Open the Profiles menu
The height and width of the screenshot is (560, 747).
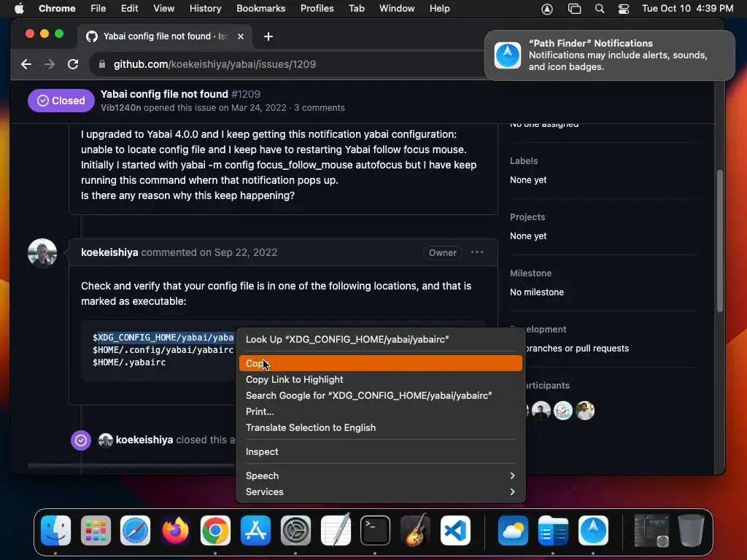coord(317,9)
